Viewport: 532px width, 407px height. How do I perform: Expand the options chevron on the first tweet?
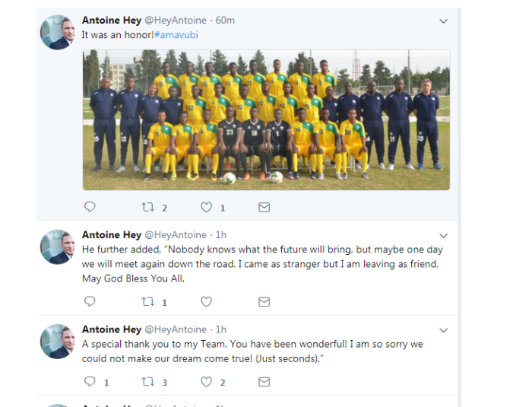coord(444,21)
